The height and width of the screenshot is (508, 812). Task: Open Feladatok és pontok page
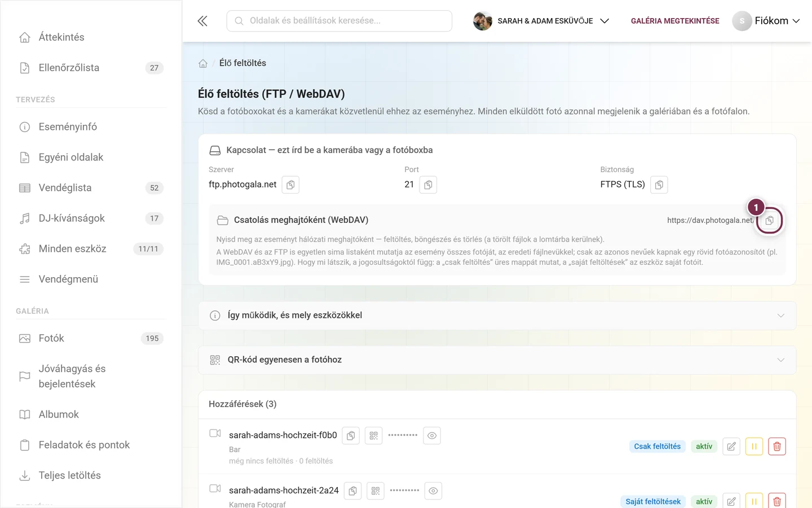(91, 445)
